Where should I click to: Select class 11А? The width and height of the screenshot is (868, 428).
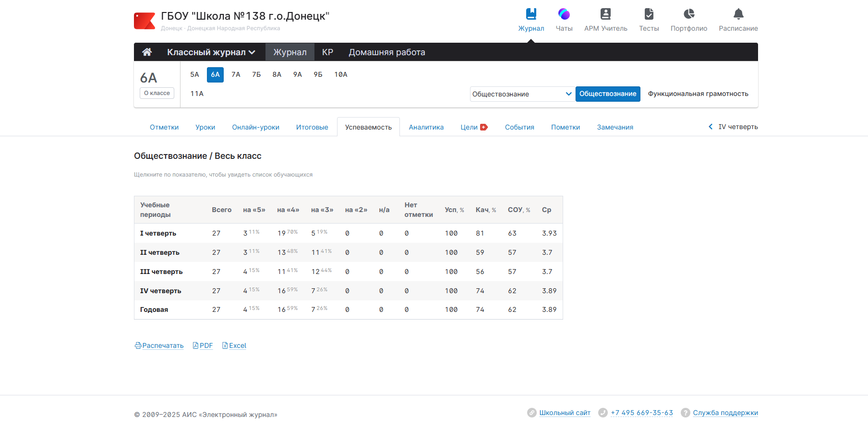coord(197,94)
